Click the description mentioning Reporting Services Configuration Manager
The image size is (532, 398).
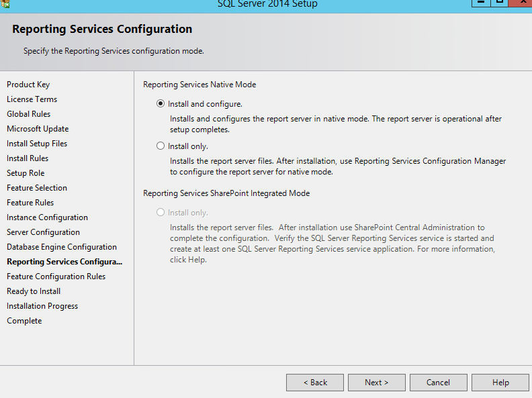point(338,166)
